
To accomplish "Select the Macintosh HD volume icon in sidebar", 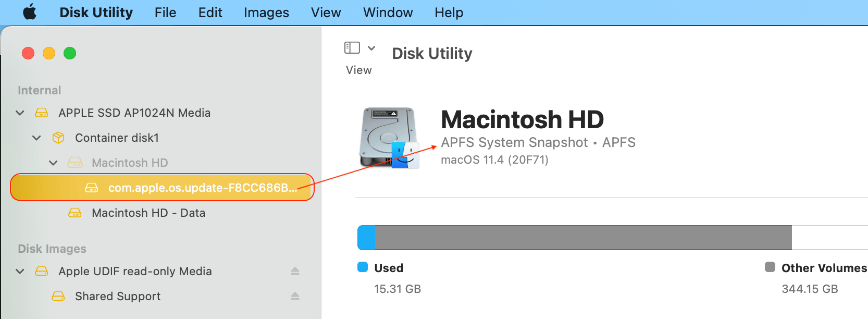I will tap(76, 163).
